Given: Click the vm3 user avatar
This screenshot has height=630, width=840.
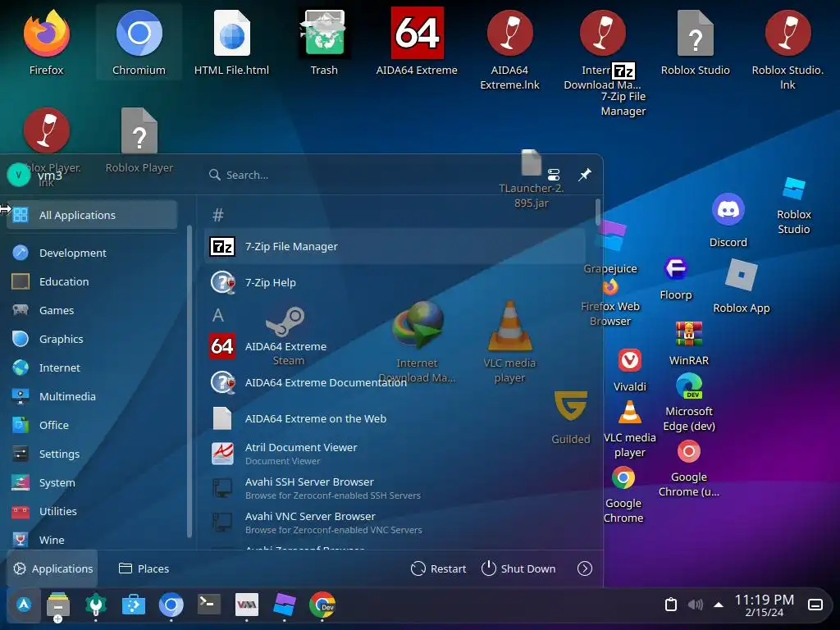Looking at the screenshot, I should tap(19, 175).
